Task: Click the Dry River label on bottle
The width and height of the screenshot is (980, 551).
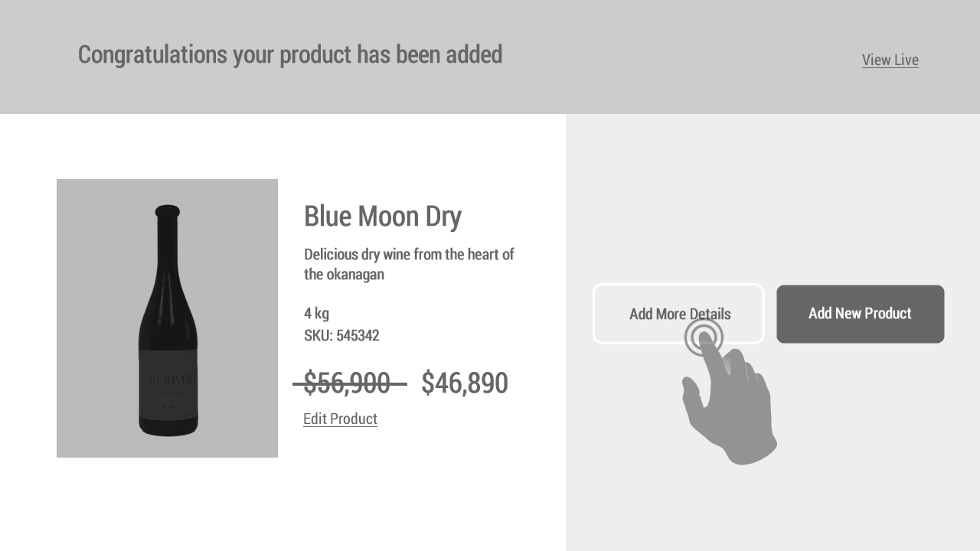Action: click(x=168, y=380)
